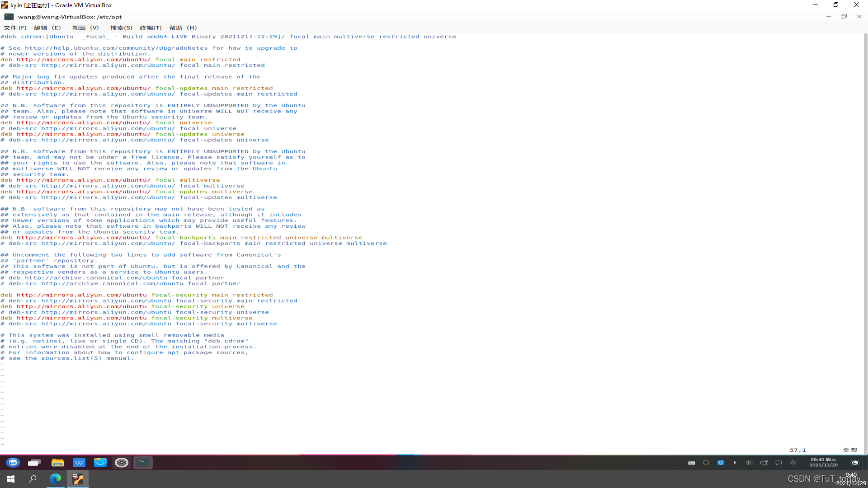
Task: Open the 终端(T) menu
Action: pyautogui.click(x=151, y=28)
